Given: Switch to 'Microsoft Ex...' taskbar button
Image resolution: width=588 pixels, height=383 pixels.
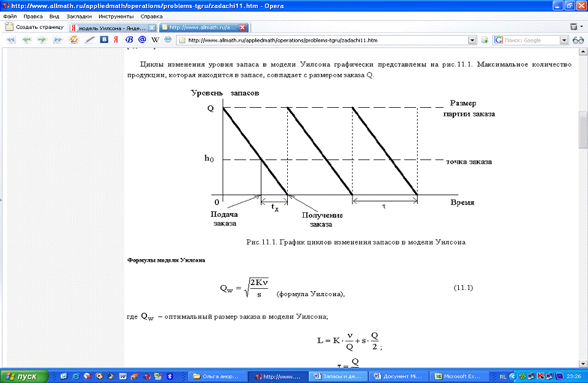Looking at the screenshot, I should (459, 376).
